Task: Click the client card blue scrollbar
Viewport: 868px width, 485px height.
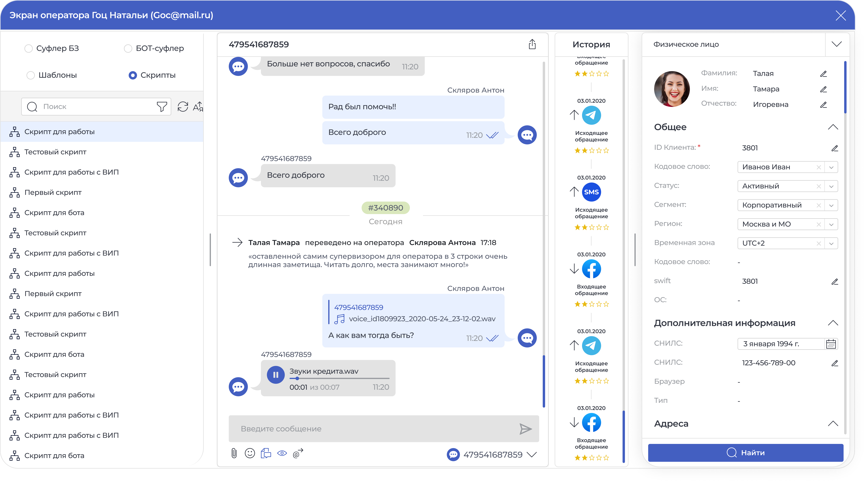Action: (845, 88)
